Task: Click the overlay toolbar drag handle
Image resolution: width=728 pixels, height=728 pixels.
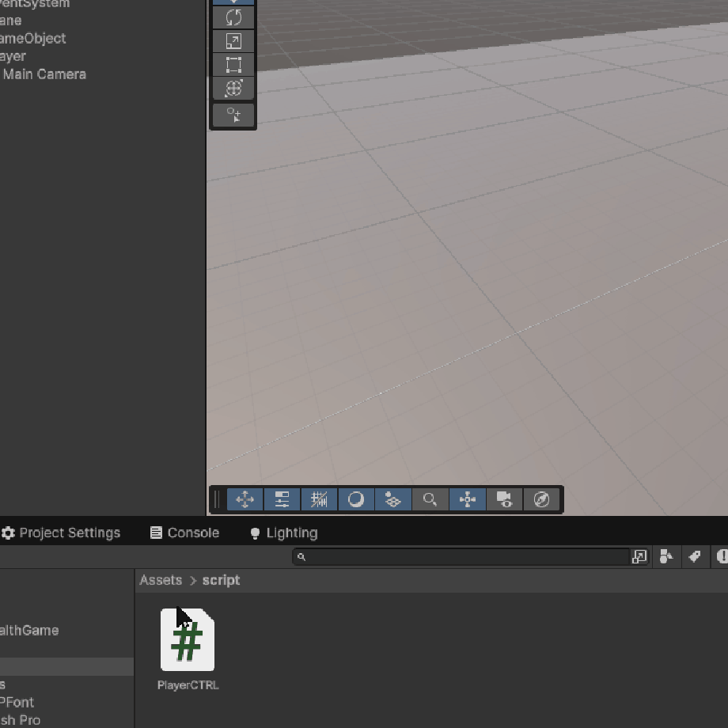Action: pyautogui.click(x=217, y=499)
